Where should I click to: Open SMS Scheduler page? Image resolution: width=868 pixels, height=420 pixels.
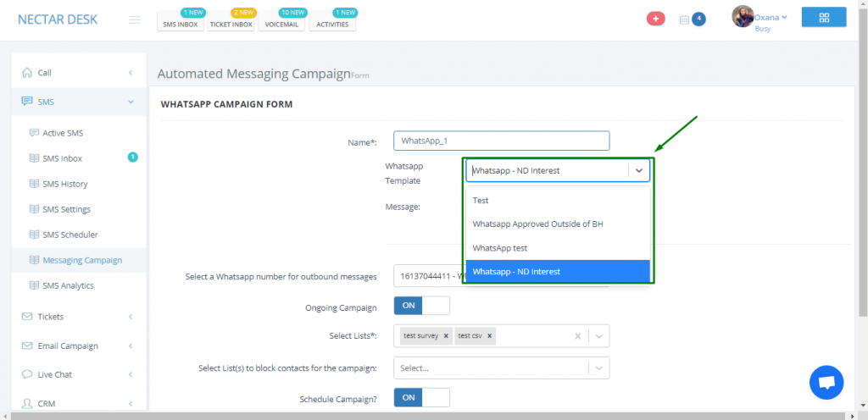point(70,235)
